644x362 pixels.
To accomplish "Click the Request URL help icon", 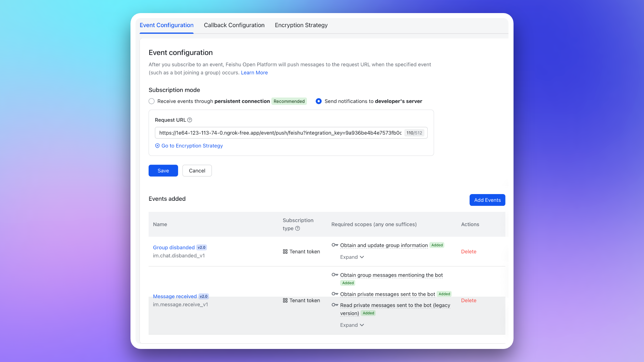I will click(190, 120).
